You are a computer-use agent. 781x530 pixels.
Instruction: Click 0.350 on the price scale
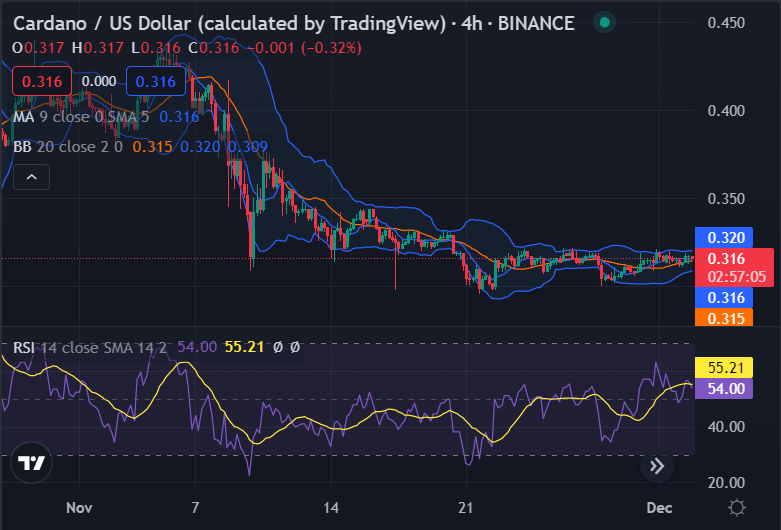726,199
